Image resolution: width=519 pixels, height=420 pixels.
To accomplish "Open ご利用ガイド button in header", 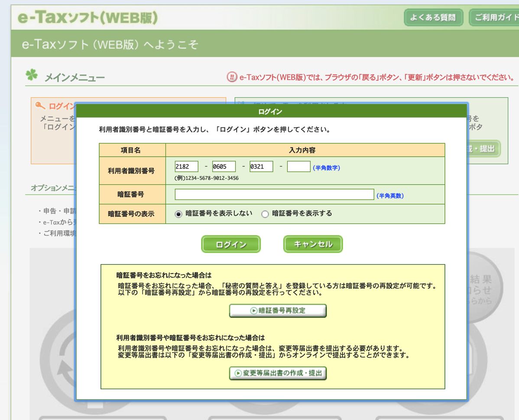I will click(494, 17).
